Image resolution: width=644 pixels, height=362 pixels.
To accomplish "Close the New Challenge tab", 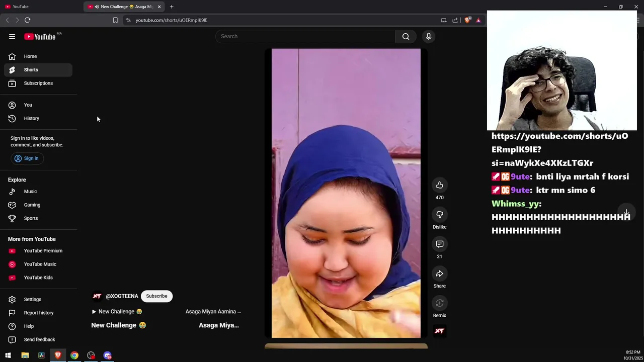I will click(x=159, y=7).
